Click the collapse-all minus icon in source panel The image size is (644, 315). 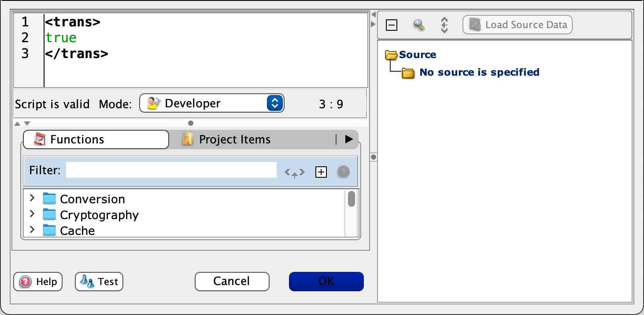392,25
